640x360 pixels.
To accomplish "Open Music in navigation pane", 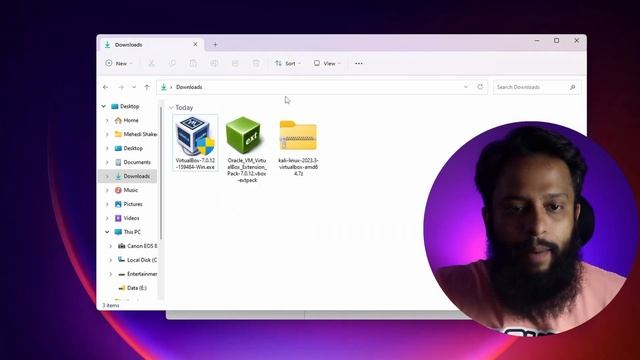I will (x=126, y=190).
